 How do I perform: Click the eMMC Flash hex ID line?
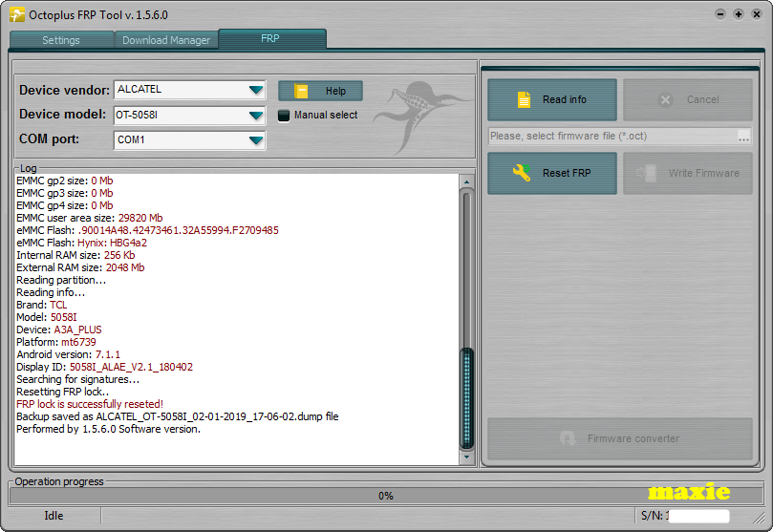tap(147, 230)
